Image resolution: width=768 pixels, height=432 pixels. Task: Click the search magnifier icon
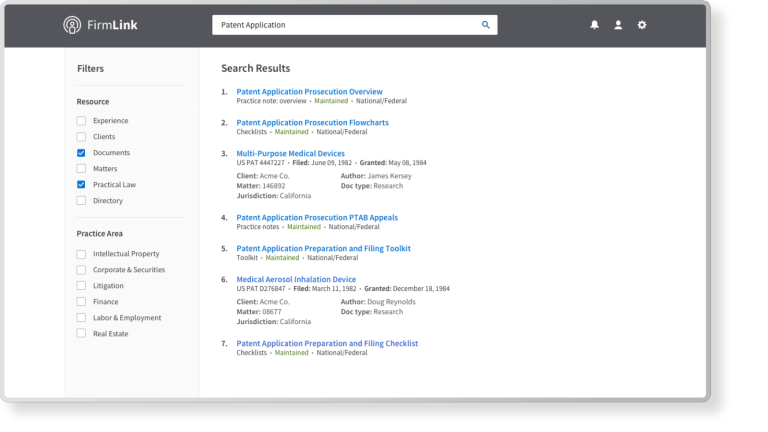point(486,25)
